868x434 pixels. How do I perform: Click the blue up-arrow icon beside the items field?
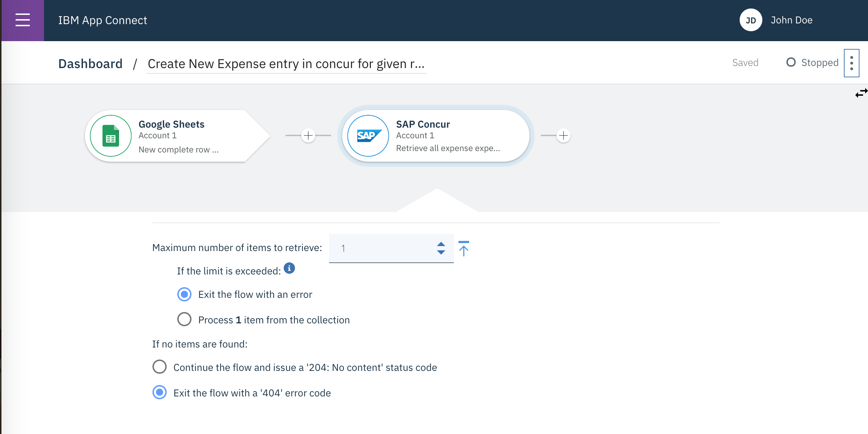(x=463, y=248)
